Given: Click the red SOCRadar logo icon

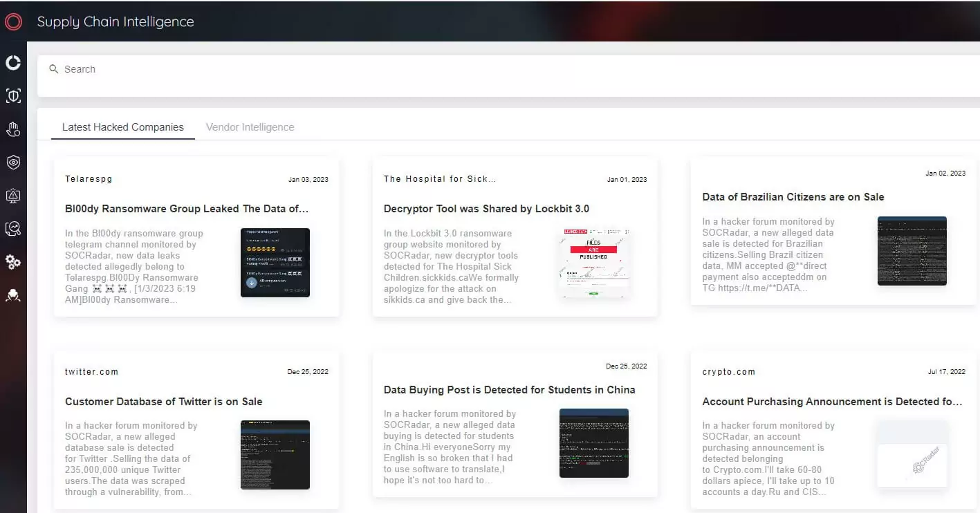Looking at the screenshot, I should click(x=13, y=21).
